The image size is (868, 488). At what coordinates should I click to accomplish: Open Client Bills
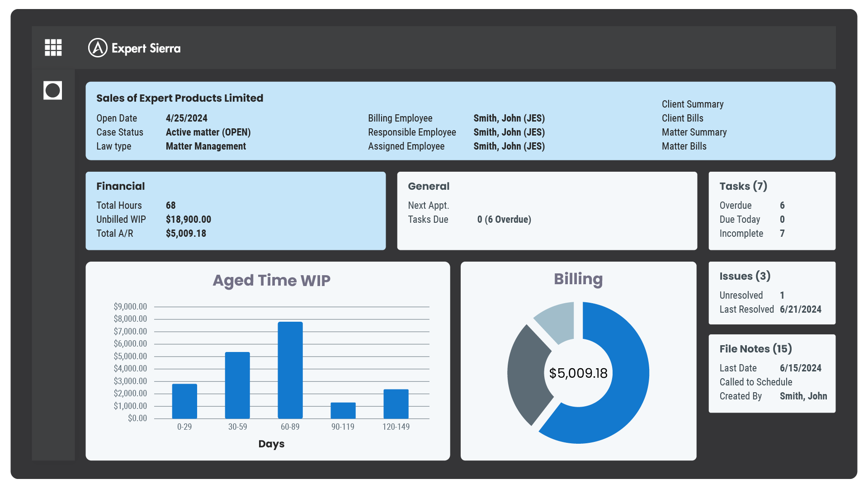(x=682, y=118)
